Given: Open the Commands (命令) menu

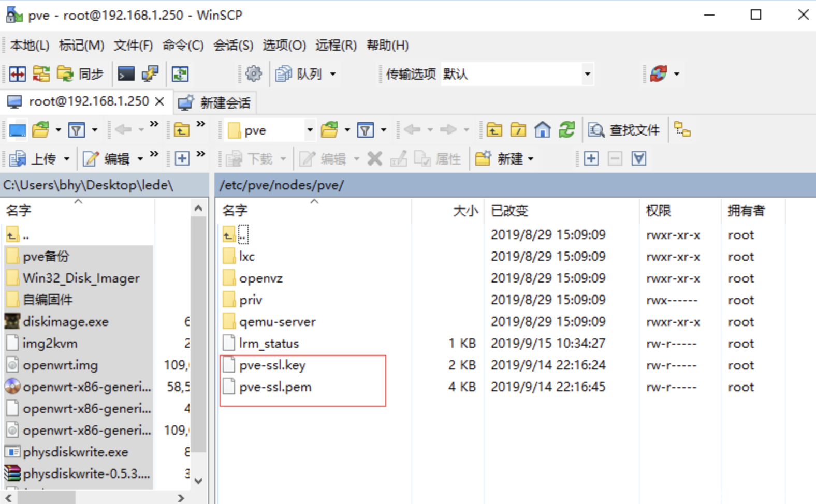Looking at the screenshot, I should pyautogui.click(x=183, y=46).
